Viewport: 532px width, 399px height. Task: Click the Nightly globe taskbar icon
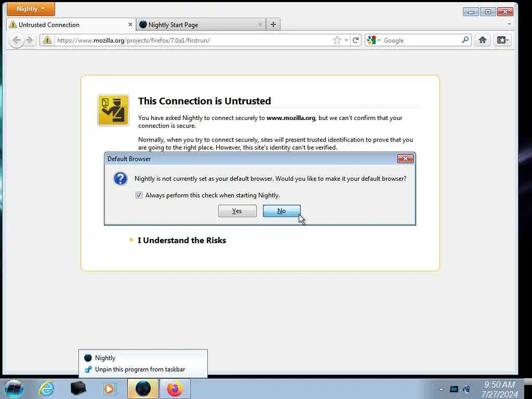(x=143, y=389)
